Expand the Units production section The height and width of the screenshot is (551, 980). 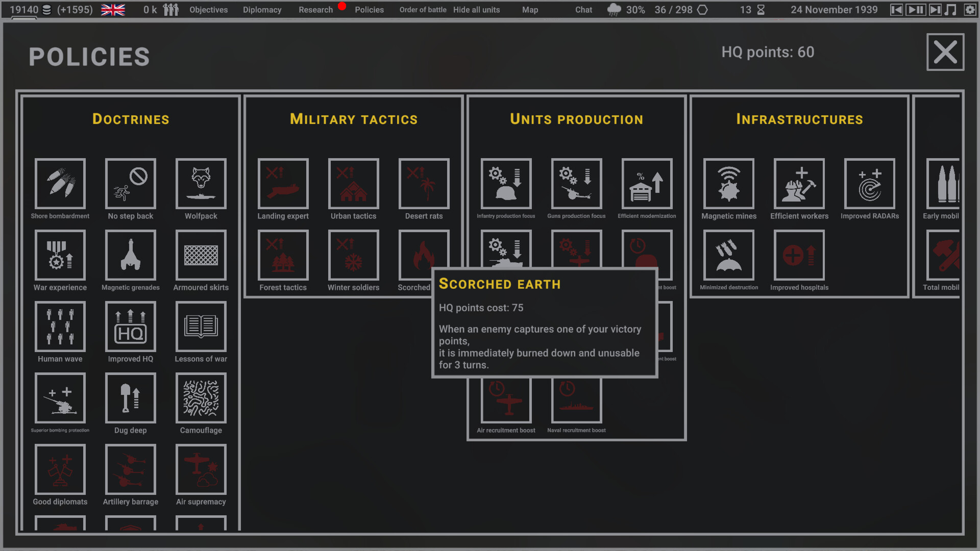(577, 119)
